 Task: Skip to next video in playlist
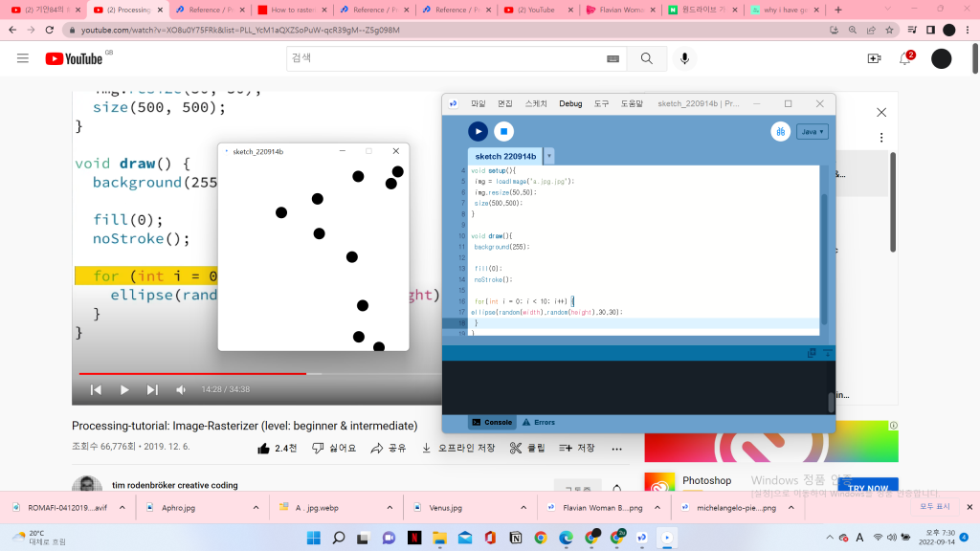[x=152, y=390]
